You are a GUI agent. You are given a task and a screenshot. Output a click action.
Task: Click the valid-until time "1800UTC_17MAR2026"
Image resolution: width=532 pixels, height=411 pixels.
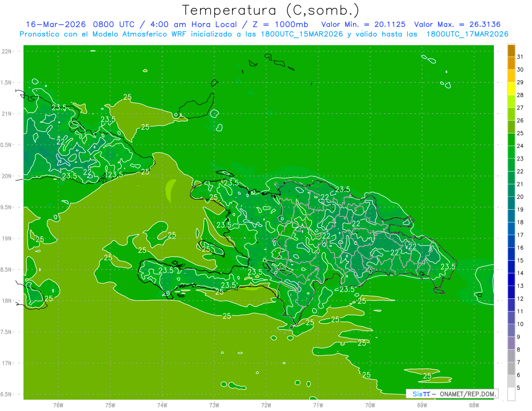467,34
